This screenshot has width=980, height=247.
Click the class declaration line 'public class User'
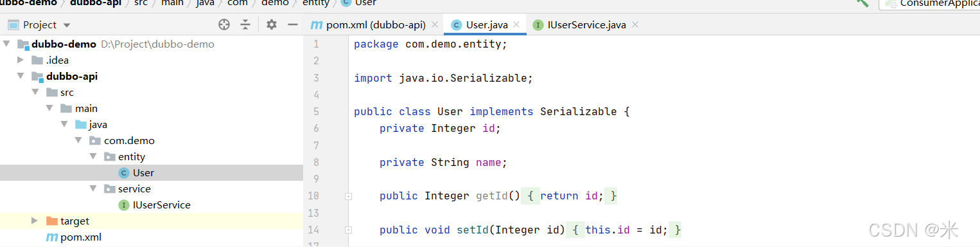point(492,111)
